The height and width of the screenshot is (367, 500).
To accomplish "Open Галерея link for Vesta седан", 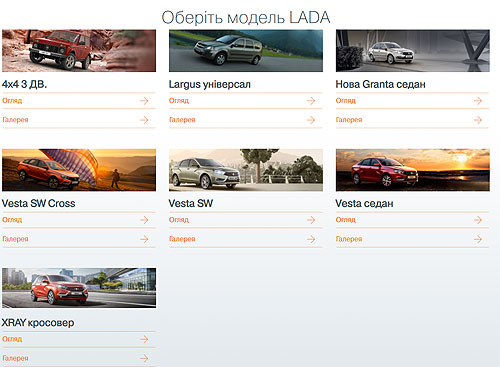I will 349,239.
